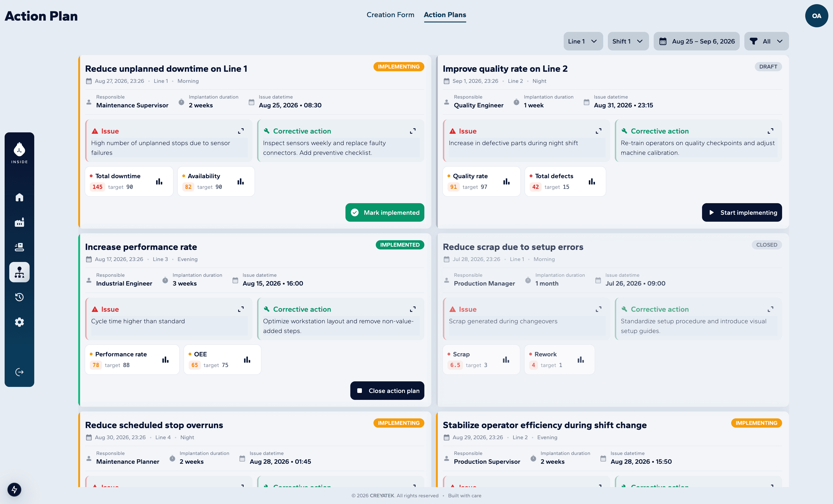This screenshot has width=833, height=504.
Task: Open the Rework chart icon
Action: click(x=581, y=360)
